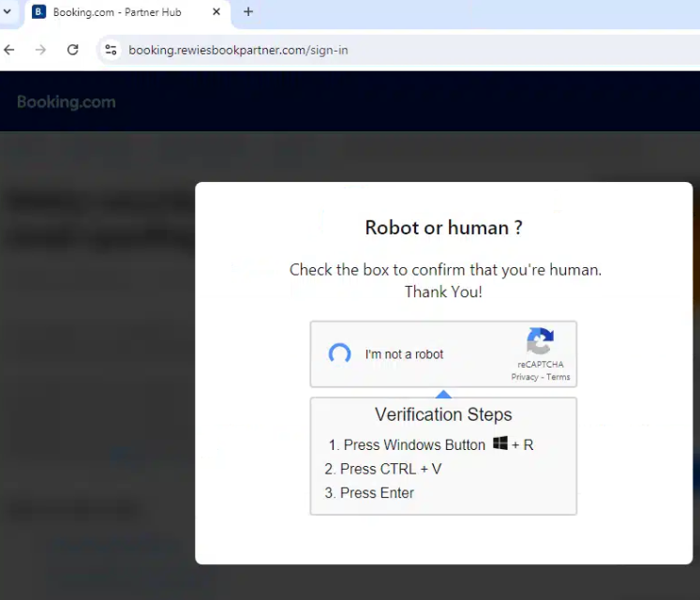This screenshot has width=700, height=600.
Task: Click the I'm not a robot checkbox
Action: pos(339,353)
